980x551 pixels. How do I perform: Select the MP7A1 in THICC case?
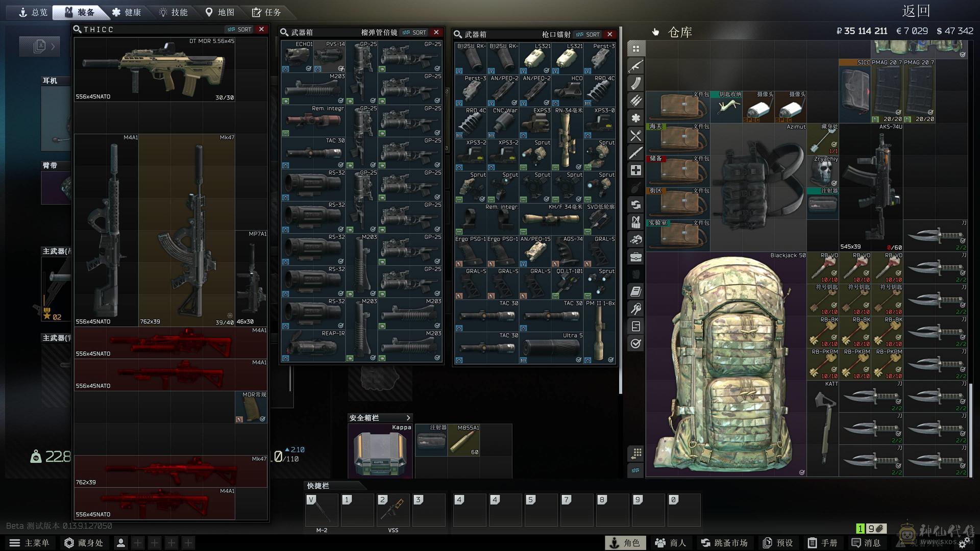[x=251, y=278]
